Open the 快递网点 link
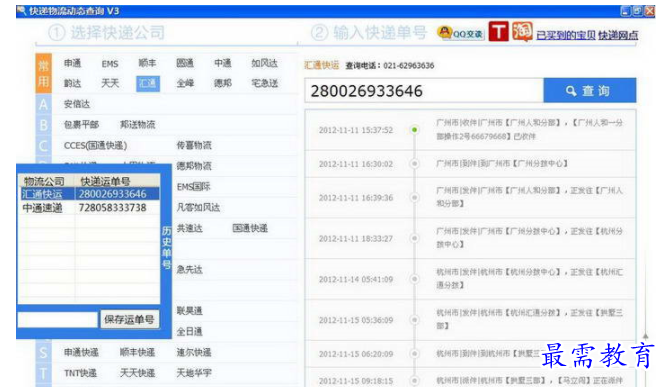Screen dimensions: 663x387 [x=618, y=36]
